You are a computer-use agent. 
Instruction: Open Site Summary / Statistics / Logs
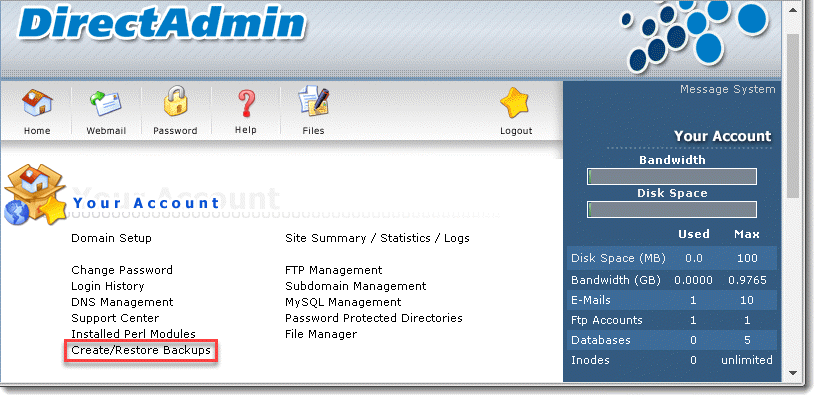377,239
